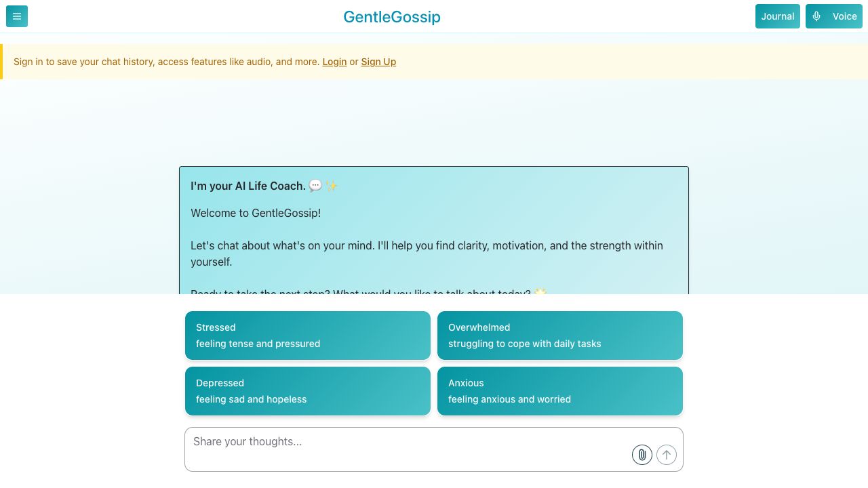This screenshot has height=488, width=868.
Task: Open the Journal page
Action: [777, 16]
